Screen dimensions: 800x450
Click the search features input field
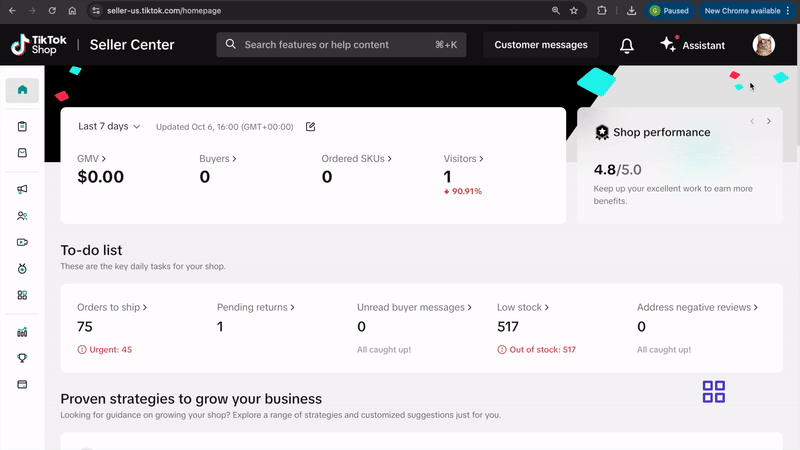(340, 45)
